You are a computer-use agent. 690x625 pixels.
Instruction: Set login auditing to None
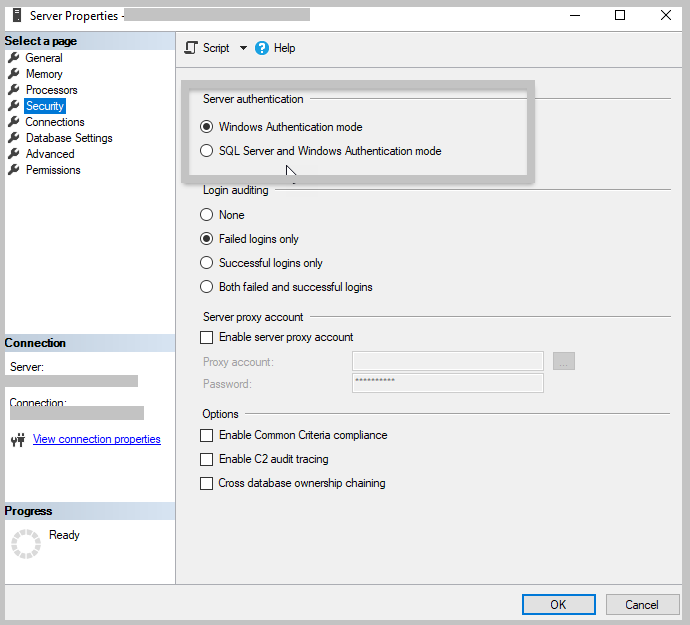[207, 215]
